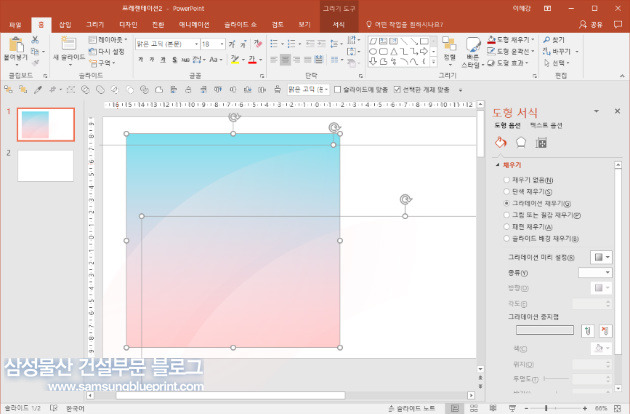Click the cloud shape icon in quick toolbar
This screenshot has width=630, height=414.
(159, 90)
